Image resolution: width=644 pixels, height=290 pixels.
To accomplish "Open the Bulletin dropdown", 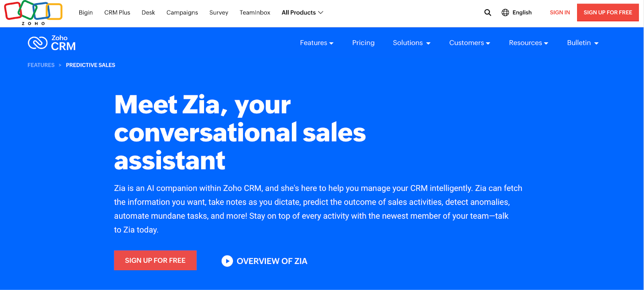I will pyautogui.click(x=582, y=43).
